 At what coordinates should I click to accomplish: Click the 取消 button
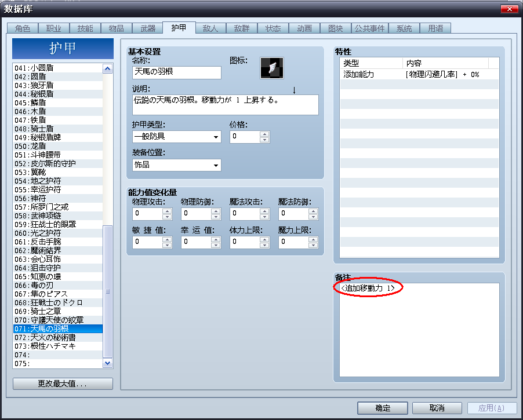coord(437,408)
